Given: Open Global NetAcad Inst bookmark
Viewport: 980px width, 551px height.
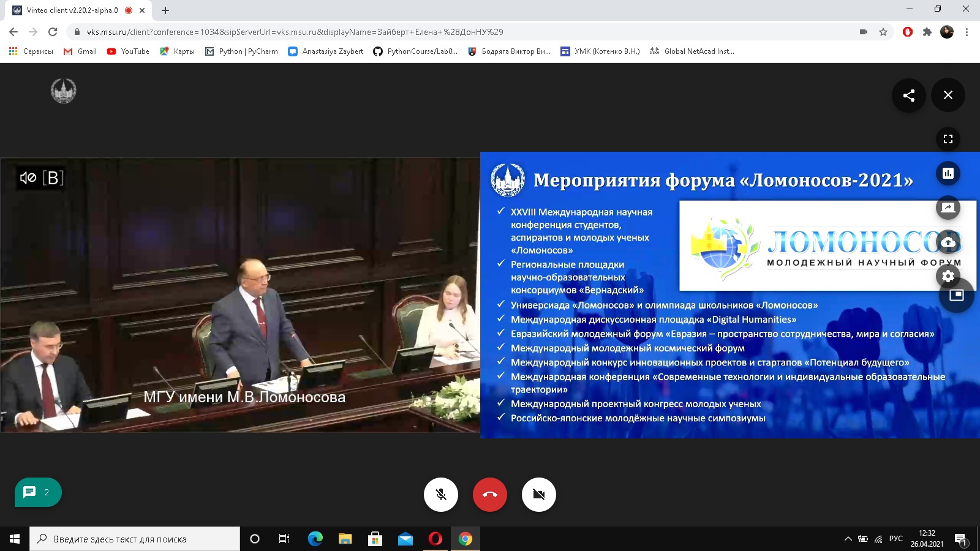Looking at the screenshot, I should tap(692, 51).
